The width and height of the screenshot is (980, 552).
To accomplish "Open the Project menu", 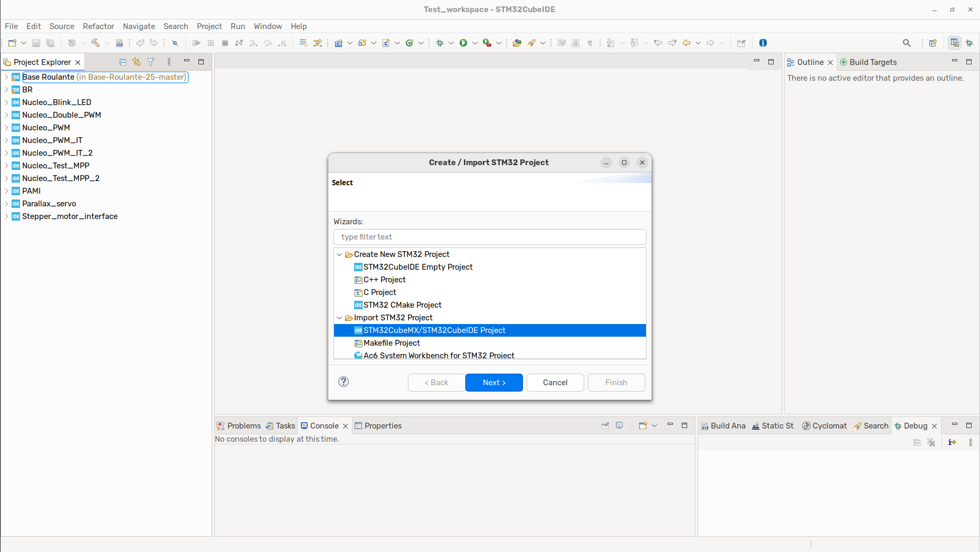I will [x=209, y=26].
